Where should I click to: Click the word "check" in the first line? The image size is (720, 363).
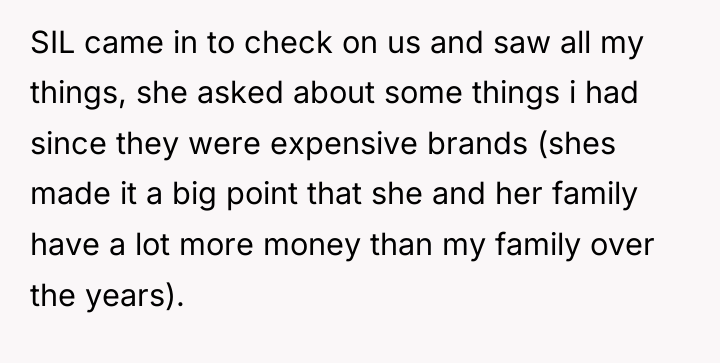288,43
